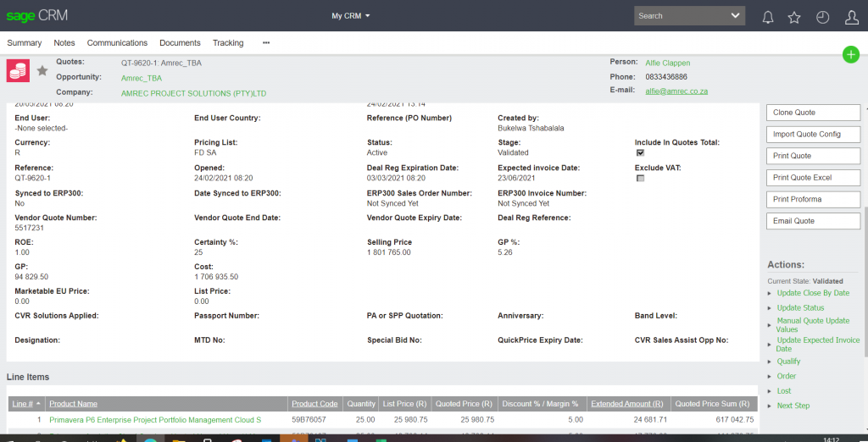Click the notifications bell icon
The image size is (868, 442).
[768, 17]
